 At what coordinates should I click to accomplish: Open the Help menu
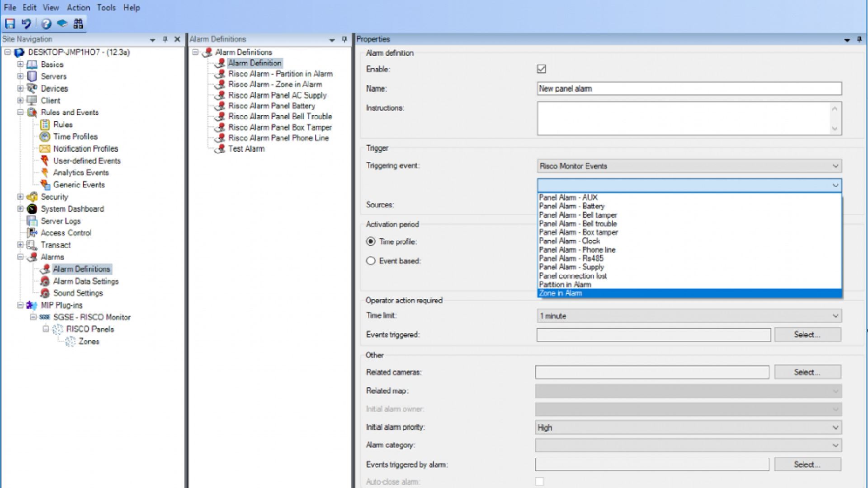tap(132, 8)
